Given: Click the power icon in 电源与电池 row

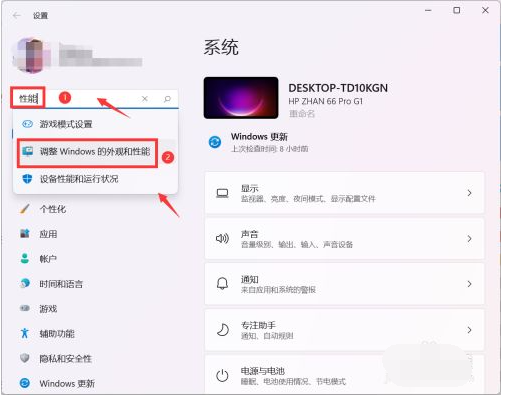Looking at the screenshot, I should (x=222, y=376).
